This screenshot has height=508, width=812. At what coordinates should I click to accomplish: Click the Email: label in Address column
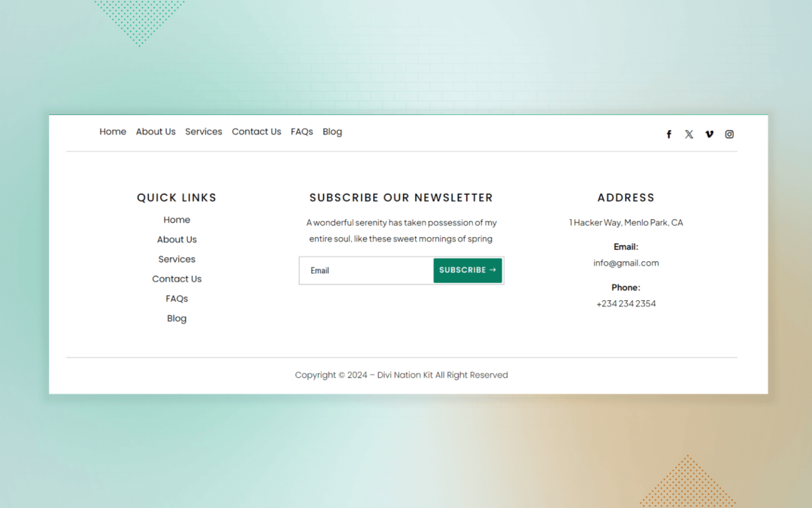[x=626, y=247]
